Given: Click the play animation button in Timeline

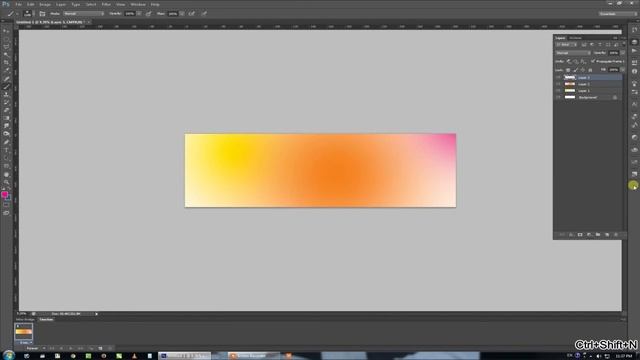Looking at the screenshot, I should pyautogui.click(x=70, y=349).
